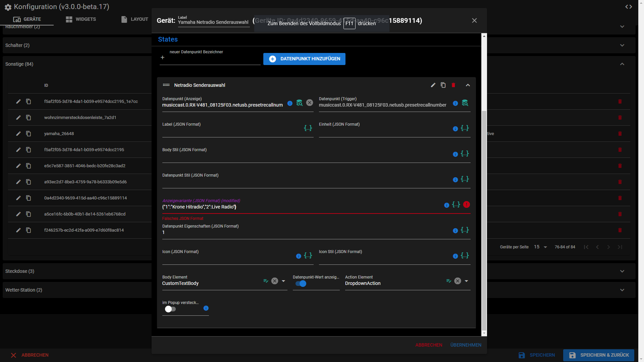The height and width of the screenshot is (362, 644).
Task: Click the SPEICHERN button
Action: [537, 355]
